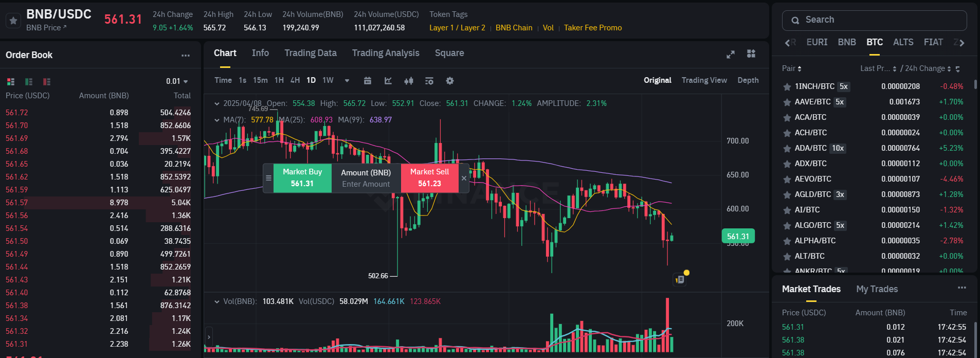Screen dimensions: 980x358
Task: Expand more time interval options dropdown
Action: (x=347, y=81)
